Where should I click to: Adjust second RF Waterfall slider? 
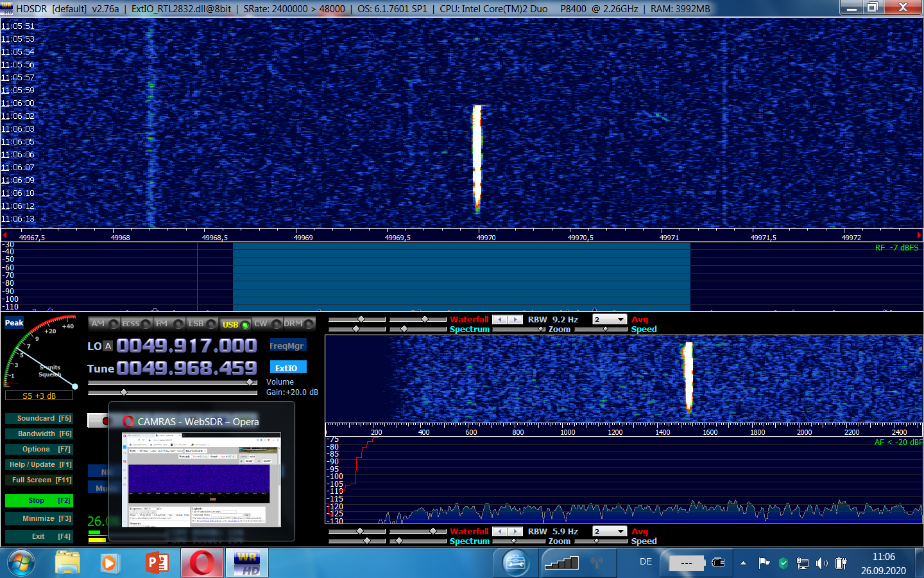(x=418, y=319)
